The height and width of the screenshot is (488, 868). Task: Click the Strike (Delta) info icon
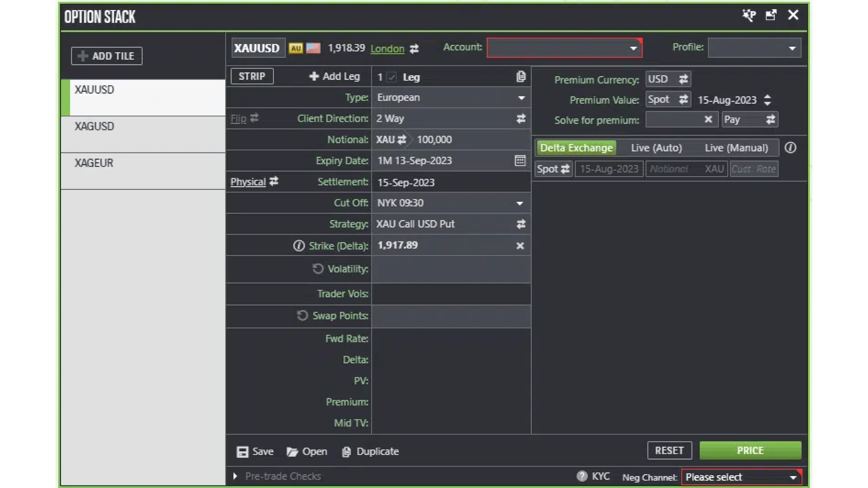tap(299, 246)
